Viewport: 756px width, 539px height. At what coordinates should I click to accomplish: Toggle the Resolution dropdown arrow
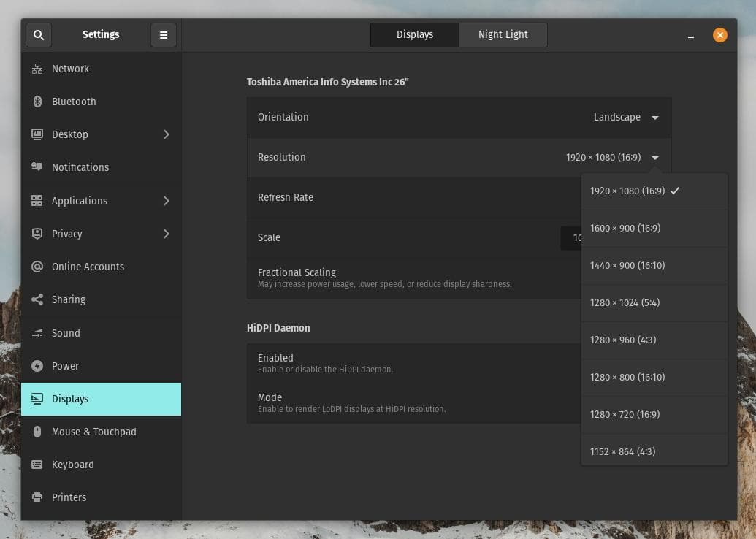pos(655,158)
